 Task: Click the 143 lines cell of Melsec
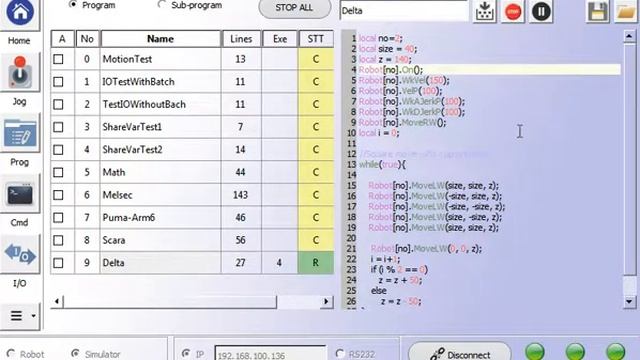[x=241, y=195]
